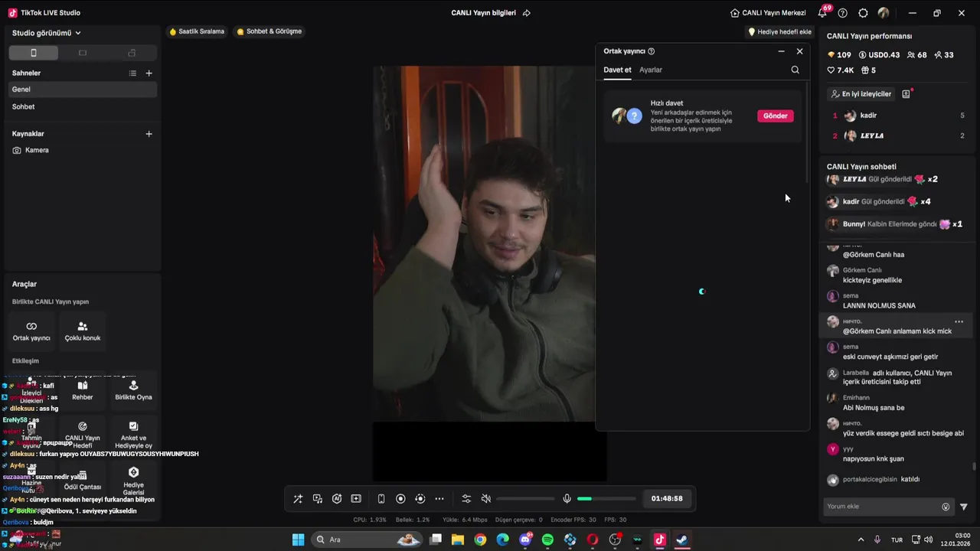Select the portrait phone layout mode
This screenshot has width=980, height=551.
tap(33, 53)
